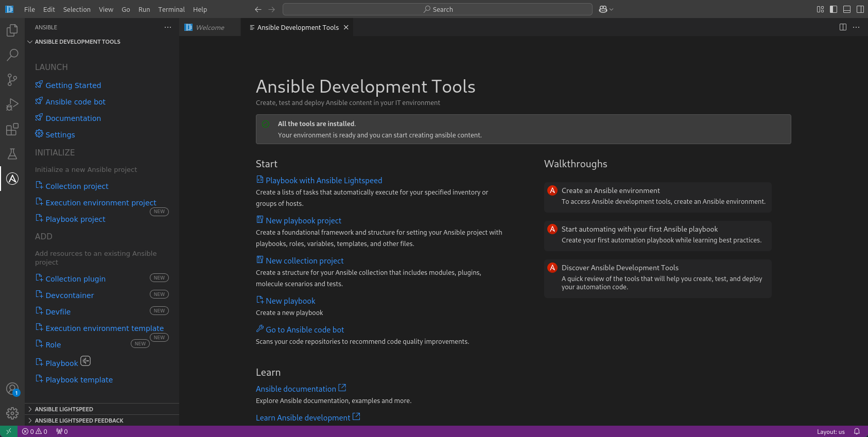Click the Search command center field
This screenshot has height=437, width=868.
[438, 9]
